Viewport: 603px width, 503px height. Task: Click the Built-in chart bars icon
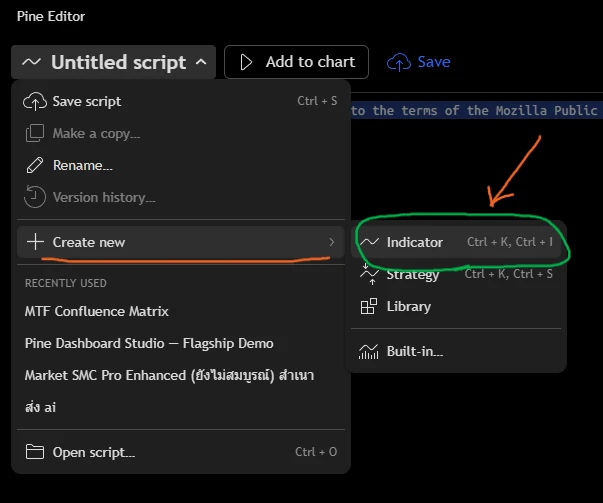368,351
